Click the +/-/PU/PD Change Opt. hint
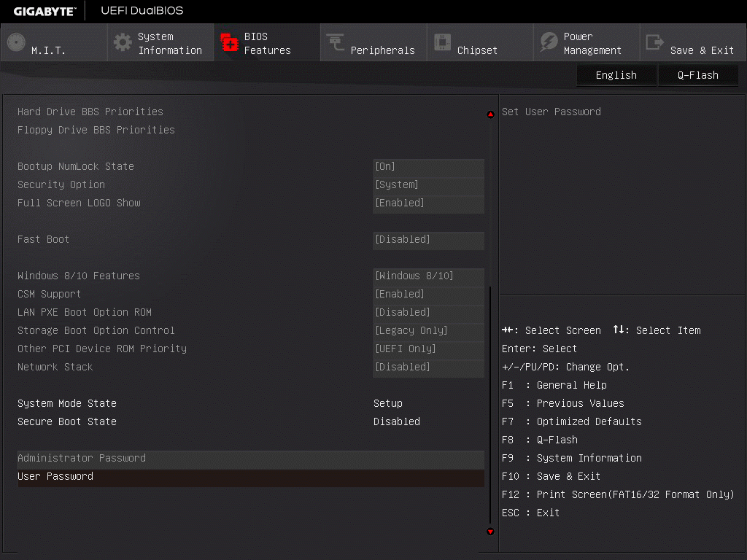Screen dimensions: 747x560 pyautogui.click(x=566, y=367)
